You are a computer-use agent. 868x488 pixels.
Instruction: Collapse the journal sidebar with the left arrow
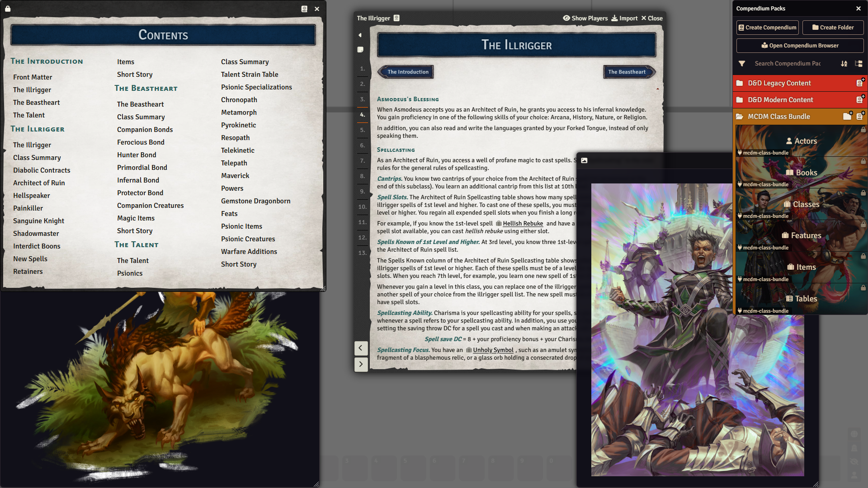[360, 35]
